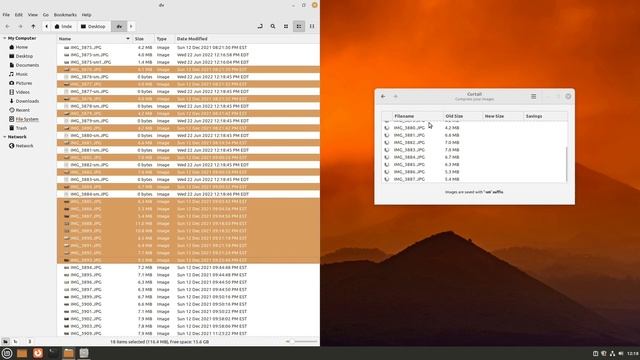Collapse Network section in sidebar
640x360 pixels.
tap(4, 137)
